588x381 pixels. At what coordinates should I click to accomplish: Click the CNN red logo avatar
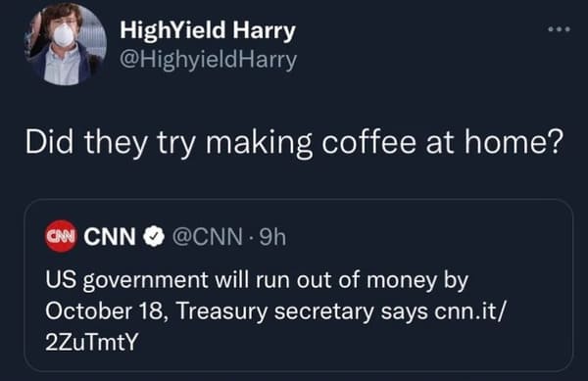coord(61,236)
